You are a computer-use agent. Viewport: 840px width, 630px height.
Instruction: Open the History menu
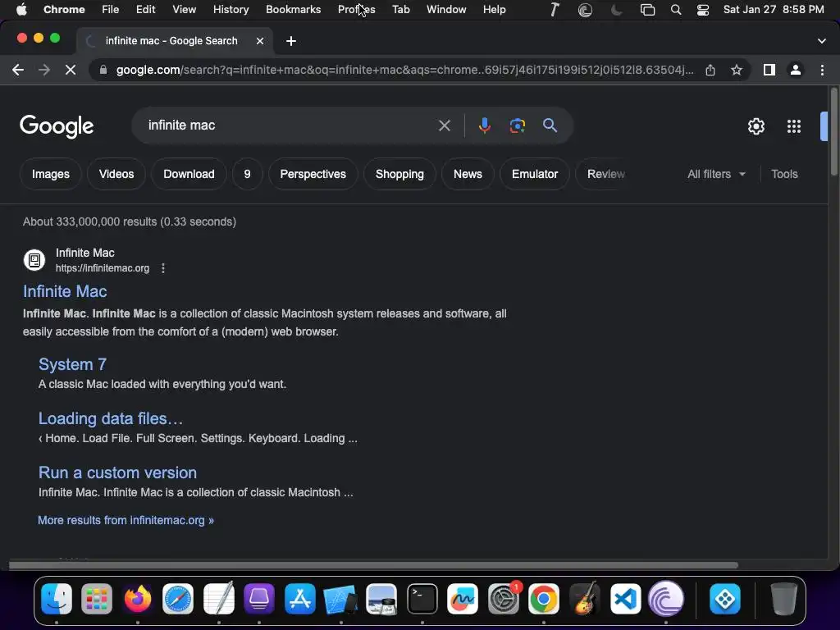pos(231,10)
